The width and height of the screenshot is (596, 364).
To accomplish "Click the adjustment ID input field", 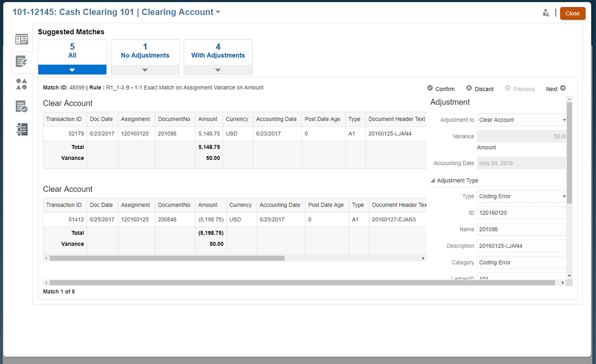I will [521, 213].
